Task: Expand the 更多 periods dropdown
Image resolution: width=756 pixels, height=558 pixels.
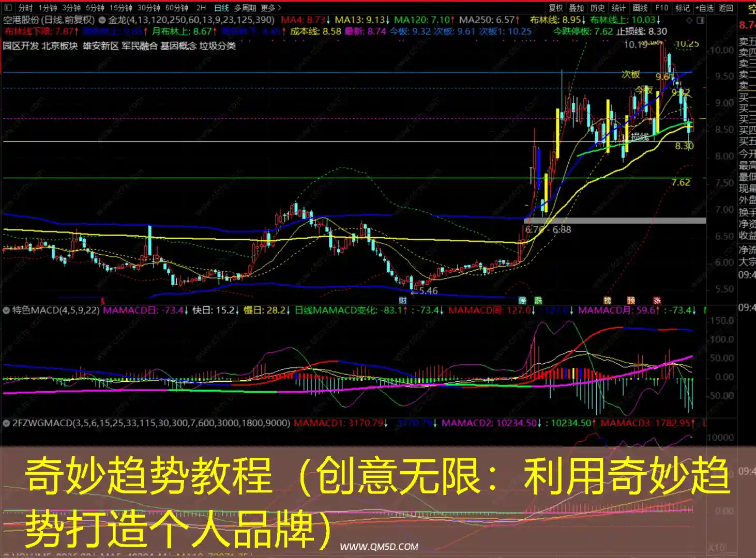Action: pos(271,8)
